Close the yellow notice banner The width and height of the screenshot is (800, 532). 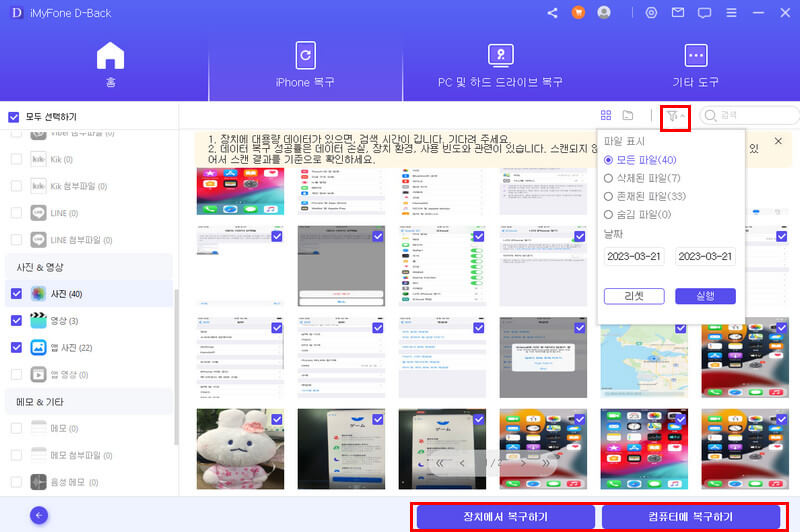coord(778,141)
